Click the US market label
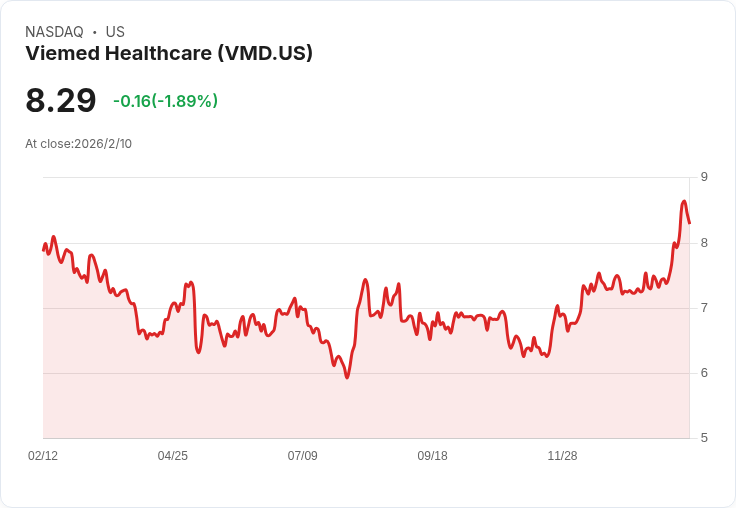The image size is (736, 508). pos(115,32)
